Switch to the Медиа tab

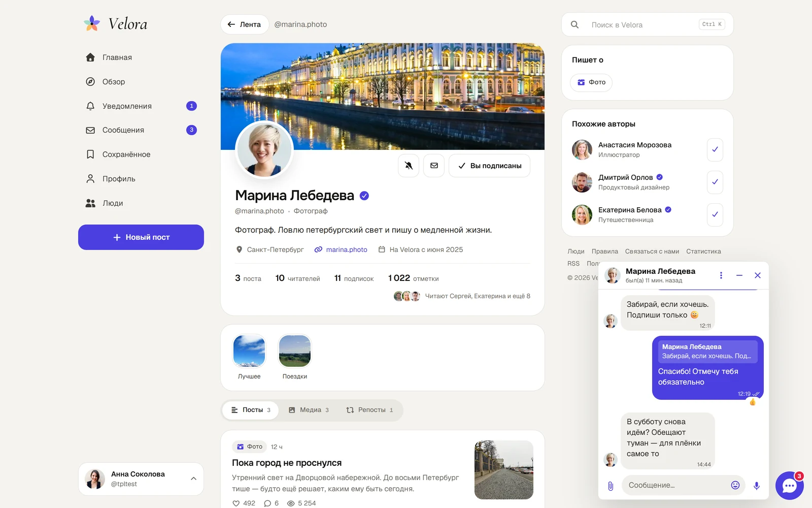click(309, 410)
